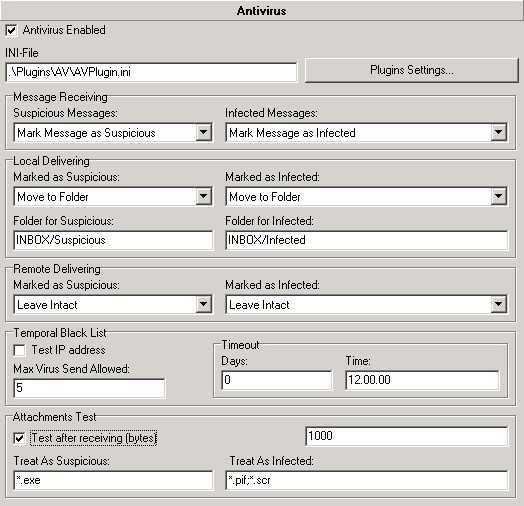Image resolution: width=524 pixels, height=506 pixels.
Task: Enable the Test IP address checkbox
Action: point(19,350)
